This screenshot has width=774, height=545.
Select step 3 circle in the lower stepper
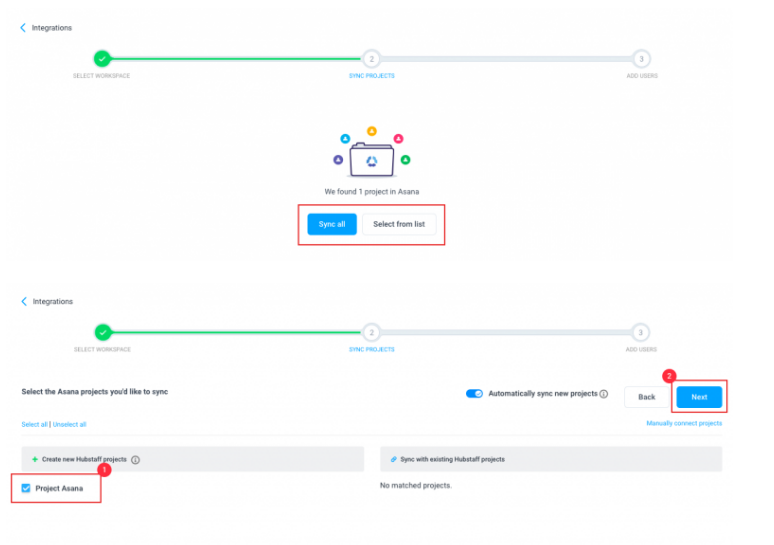[641, 333]
